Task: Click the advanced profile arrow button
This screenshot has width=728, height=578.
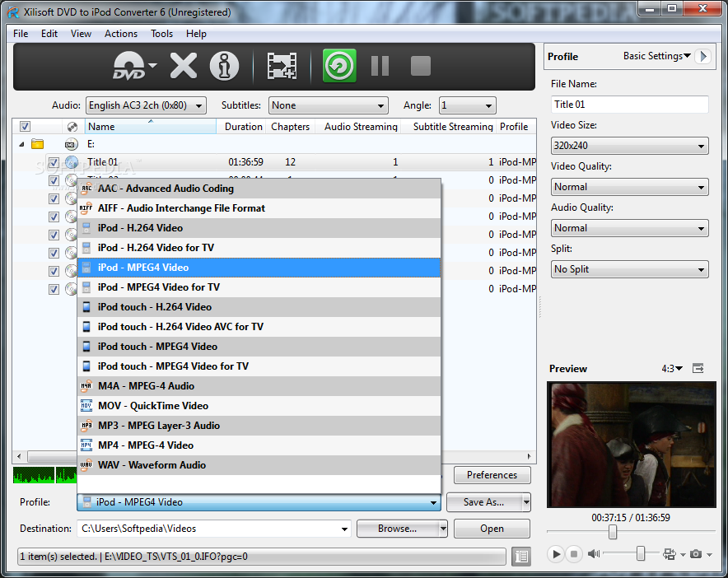Action: (703, 57)
